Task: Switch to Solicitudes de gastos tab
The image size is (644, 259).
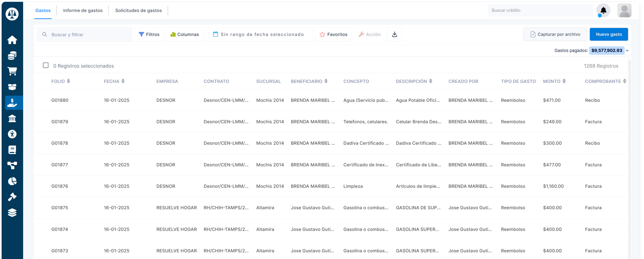Action: tap(138, 10)
